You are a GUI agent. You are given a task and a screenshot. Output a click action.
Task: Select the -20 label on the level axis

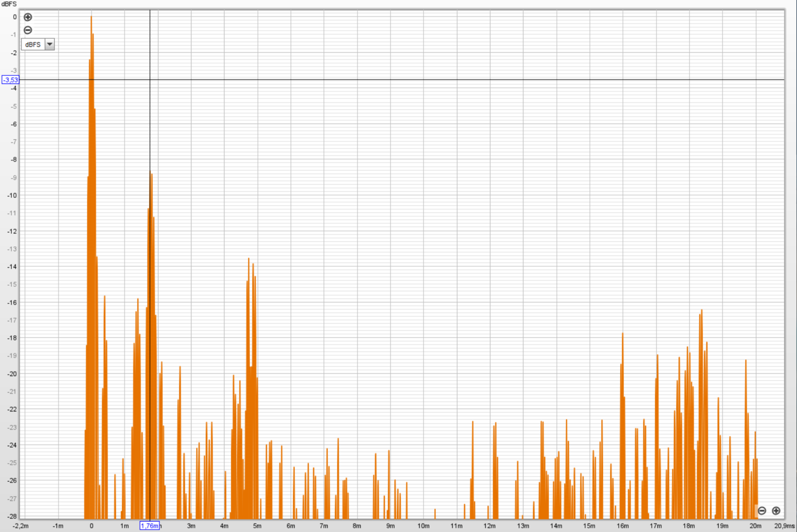pos(12,374)
